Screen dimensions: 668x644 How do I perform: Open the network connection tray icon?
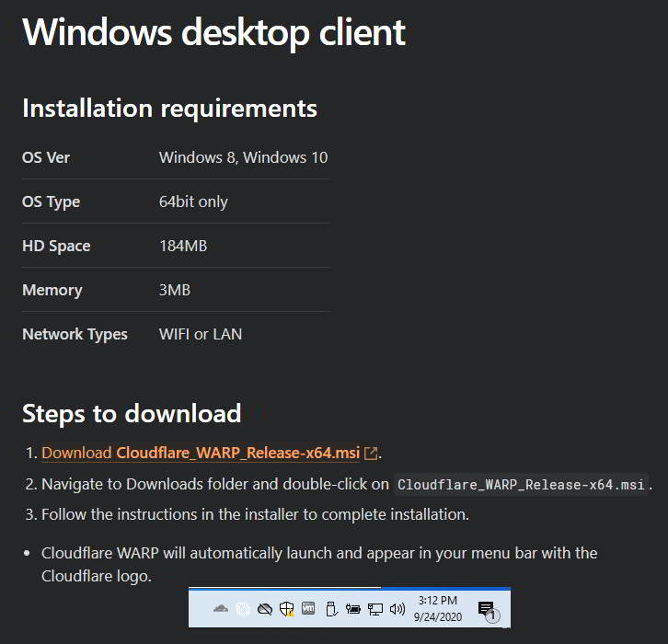click(x=374, y=609)
